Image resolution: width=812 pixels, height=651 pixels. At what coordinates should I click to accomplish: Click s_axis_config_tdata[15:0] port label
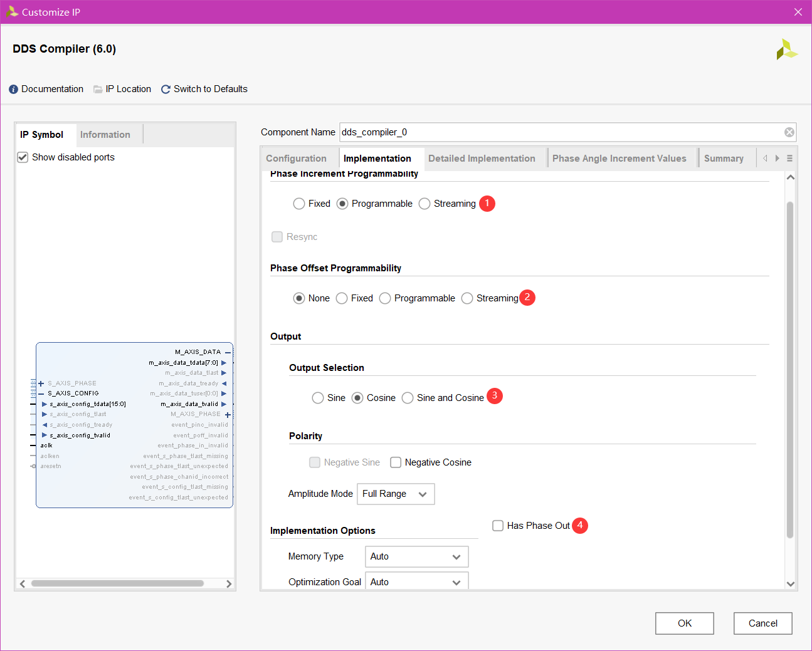[x=88, y=404]
